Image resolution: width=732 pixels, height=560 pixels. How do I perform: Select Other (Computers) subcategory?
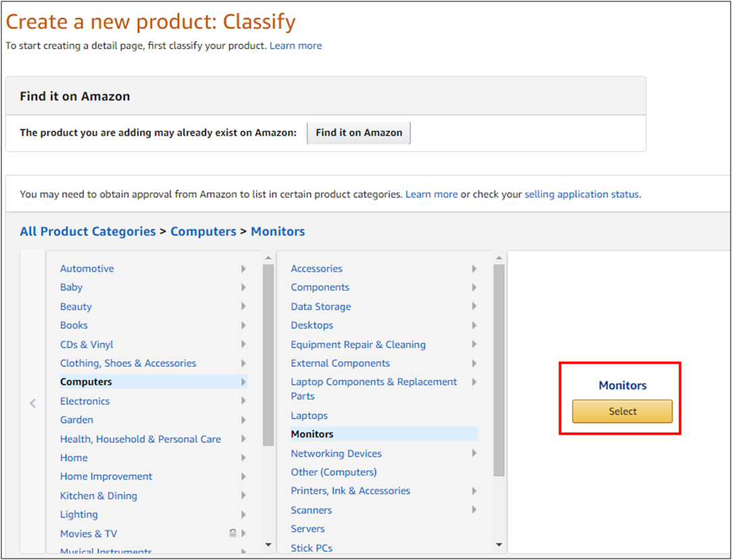pos(334,472)
